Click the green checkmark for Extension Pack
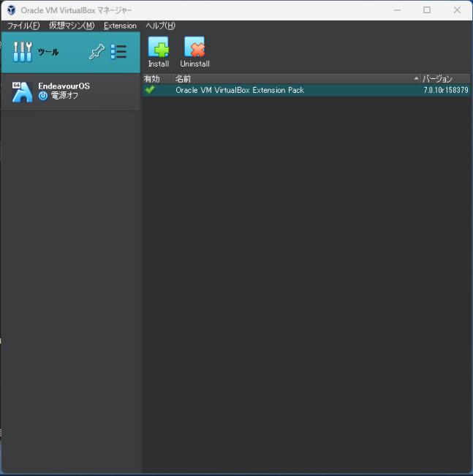473x476 pixels. [150, 90]
